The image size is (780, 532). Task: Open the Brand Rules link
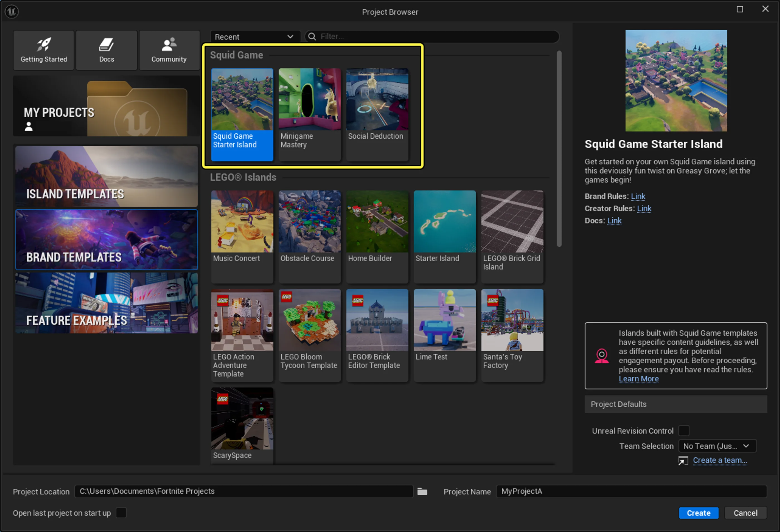(x=638, y=196)
